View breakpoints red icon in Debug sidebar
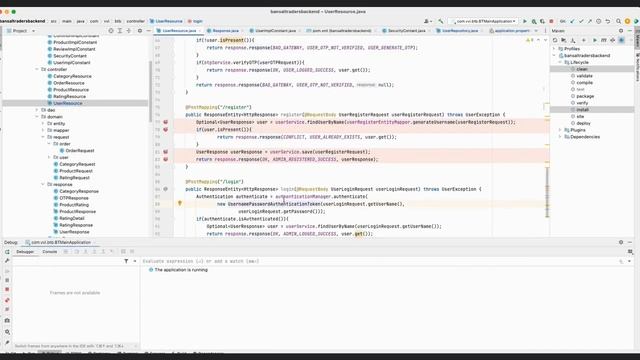Viewport: 640px width, 360px height. click(7, 300)
